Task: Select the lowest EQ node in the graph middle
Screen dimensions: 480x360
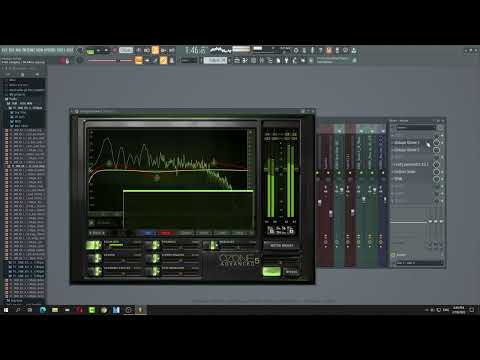Action: (x=157, y=178)
